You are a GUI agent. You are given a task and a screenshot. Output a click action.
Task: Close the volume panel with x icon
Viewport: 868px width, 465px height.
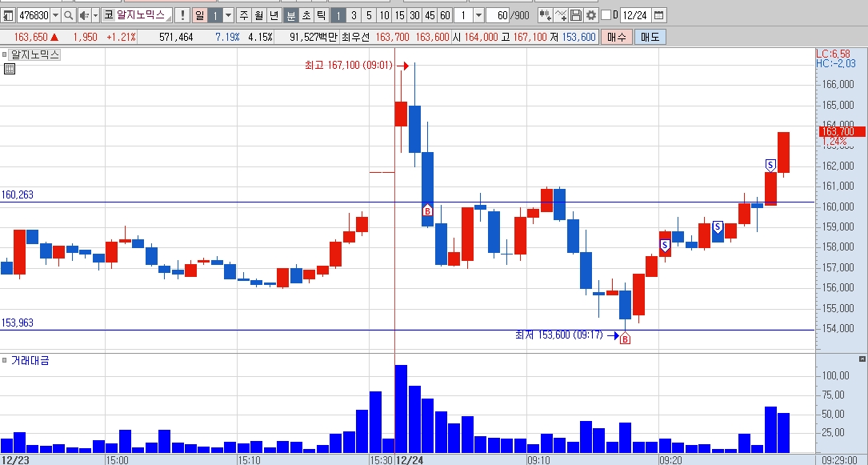point(862,359)
